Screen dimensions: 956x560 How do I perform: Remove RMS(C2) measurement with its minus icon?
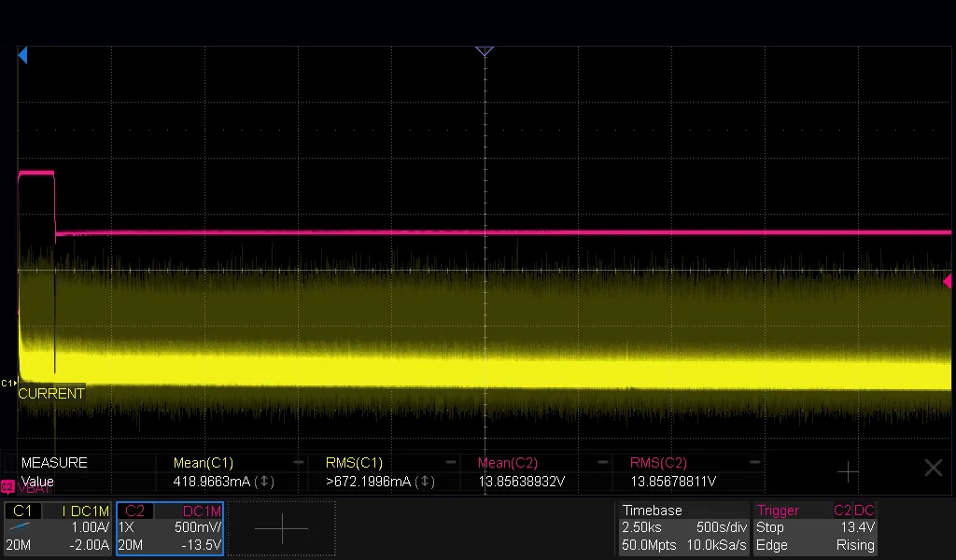[x=754, y=463]
